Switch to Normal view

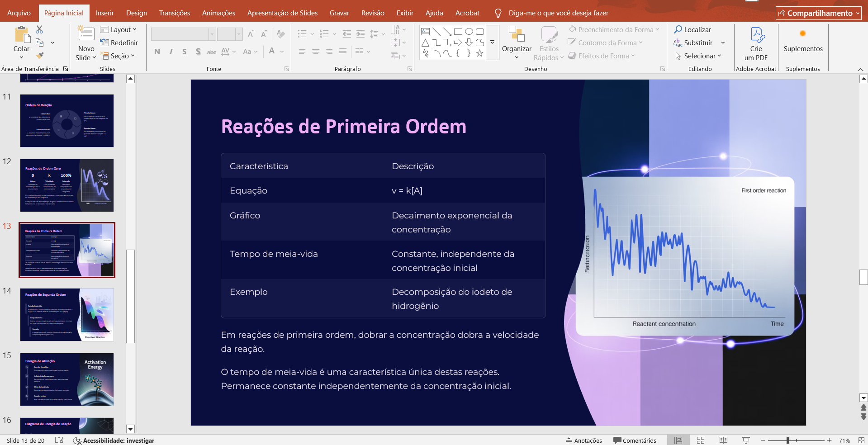(678, 440)
